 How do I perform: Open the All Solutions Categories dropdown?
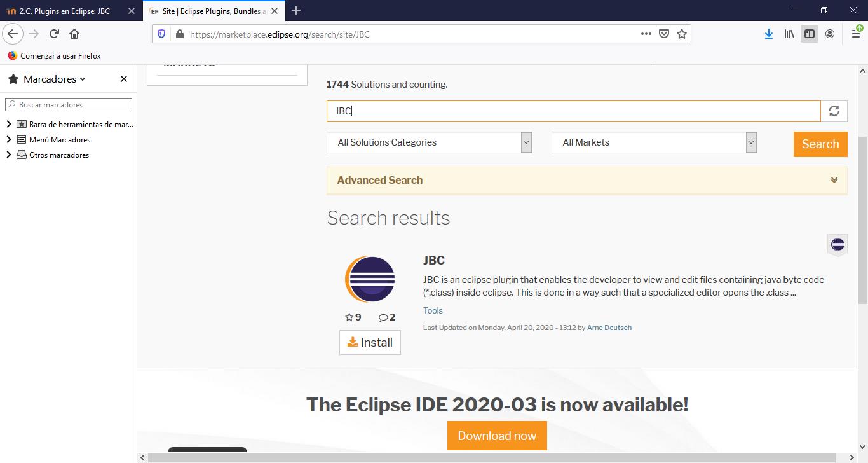click(429, 142)
